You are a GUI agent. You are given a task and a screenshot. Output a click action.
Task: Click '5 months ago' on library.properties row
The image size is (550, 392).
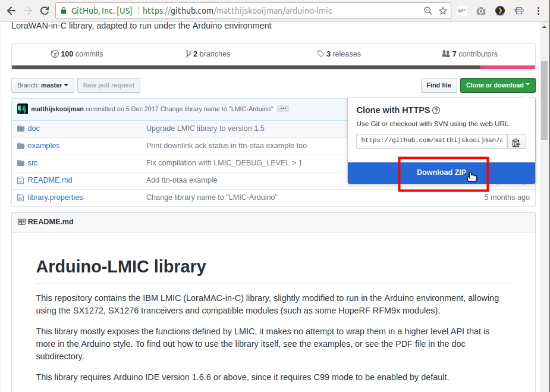[x=507, y=197]
